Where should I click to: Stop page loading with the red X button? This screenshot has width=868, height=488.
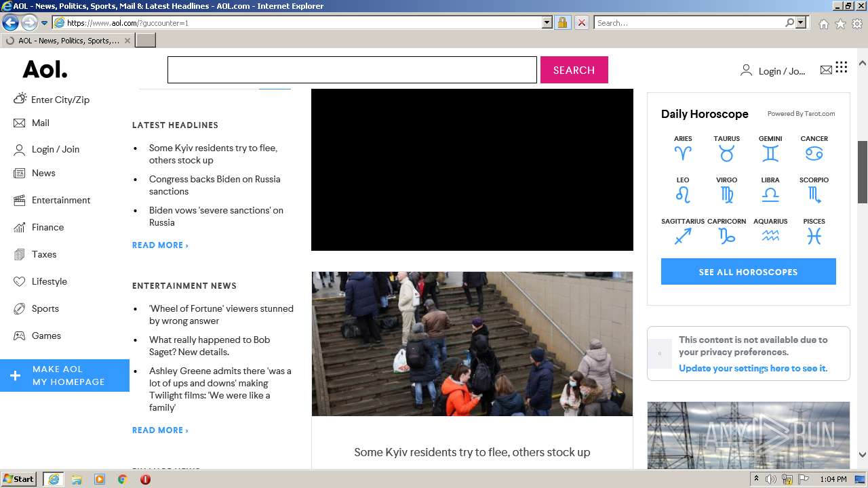(581, 22)
